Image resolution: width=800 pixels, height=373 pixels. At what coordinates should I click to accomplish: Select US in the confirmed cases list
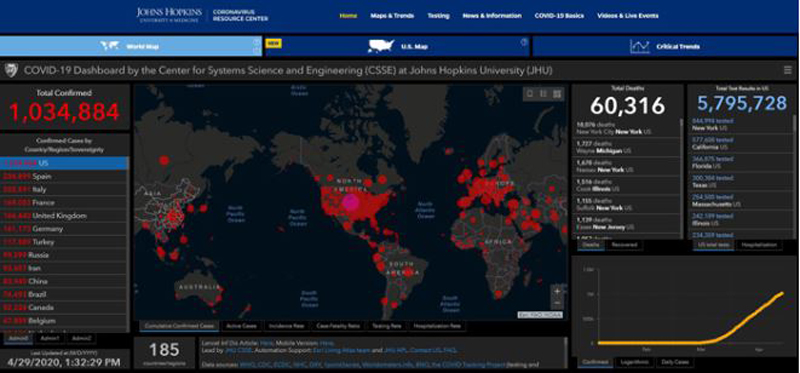tap(64, 163)
